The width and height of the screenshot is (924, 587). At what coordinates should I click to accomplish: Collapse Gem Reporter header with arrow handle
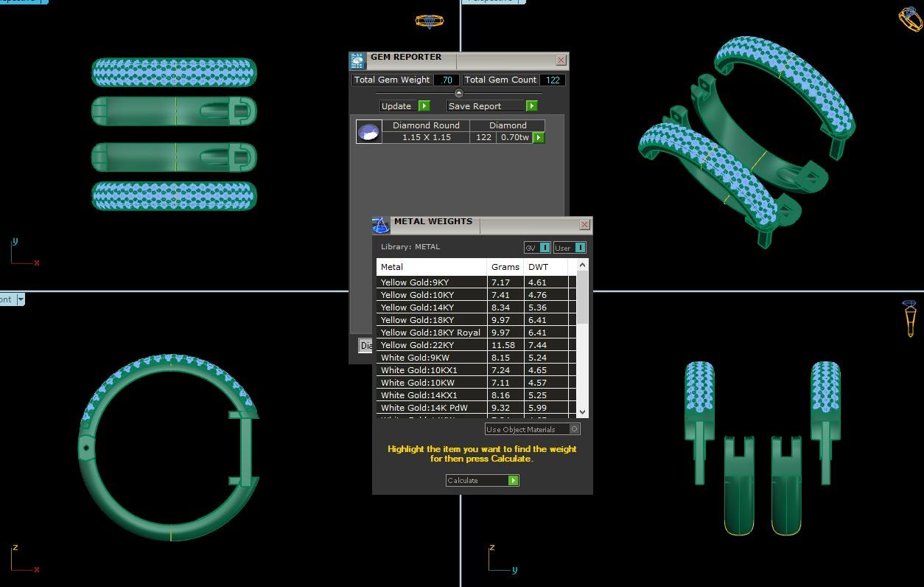coord(458,93)
